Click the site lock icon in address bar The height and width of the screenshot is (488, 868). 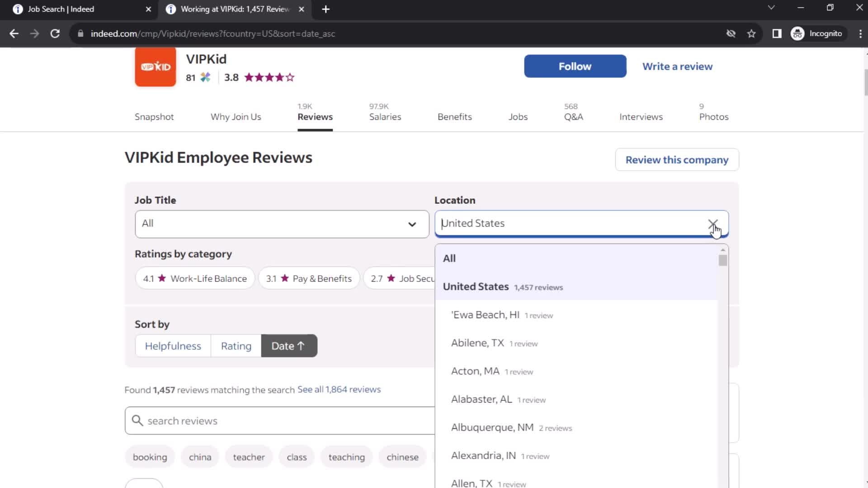80,33
